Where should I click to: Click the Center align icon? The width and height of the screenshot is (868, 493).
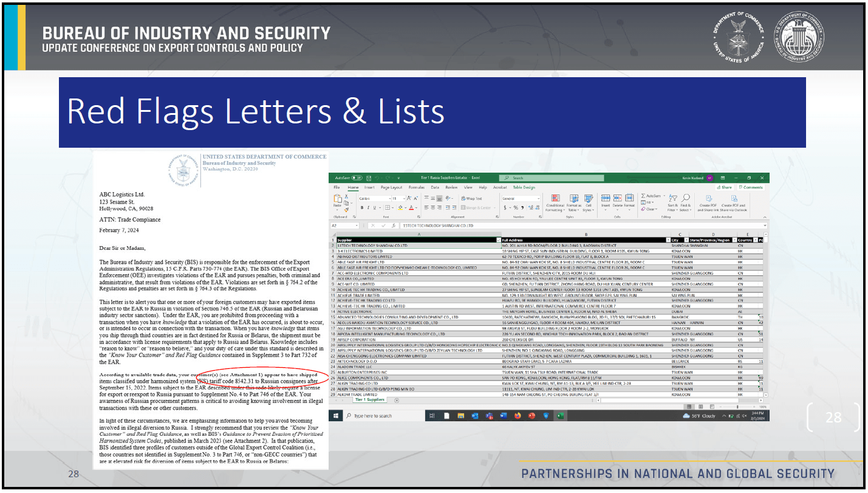pyautogui.click(x=432, y=207)
